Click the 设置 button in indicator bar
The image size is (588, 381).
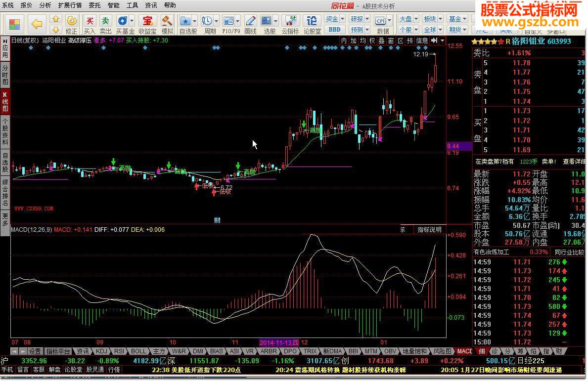pyautogui.click(x=35, y=351)
